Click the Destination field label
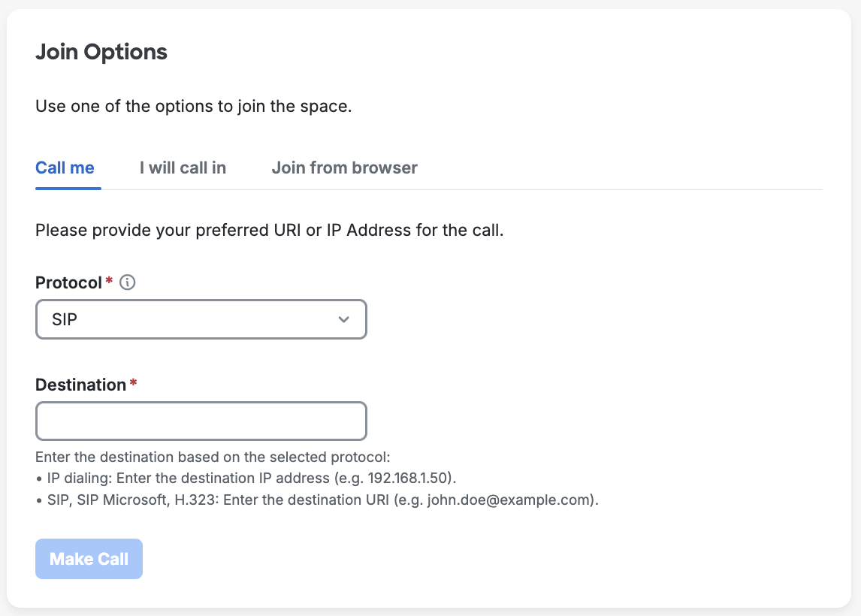Viewport: 861px width, 616px height. pyautogui.click(x=80, y=385)
